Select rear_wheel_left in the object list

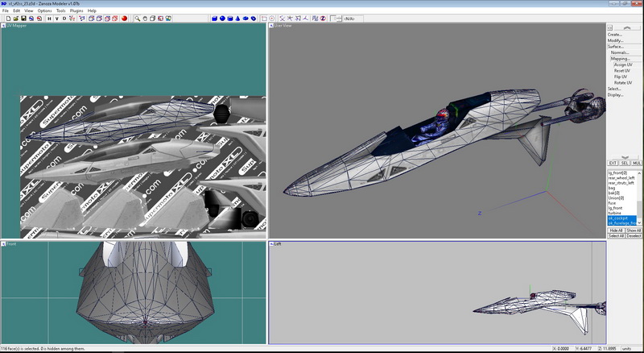(x=621, y=178)
